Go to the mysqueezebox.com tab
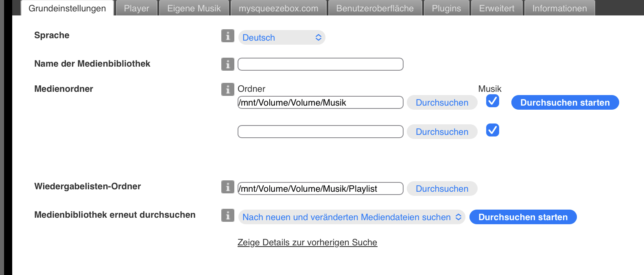The image size is (644, 275). click(x=279, y=8)
